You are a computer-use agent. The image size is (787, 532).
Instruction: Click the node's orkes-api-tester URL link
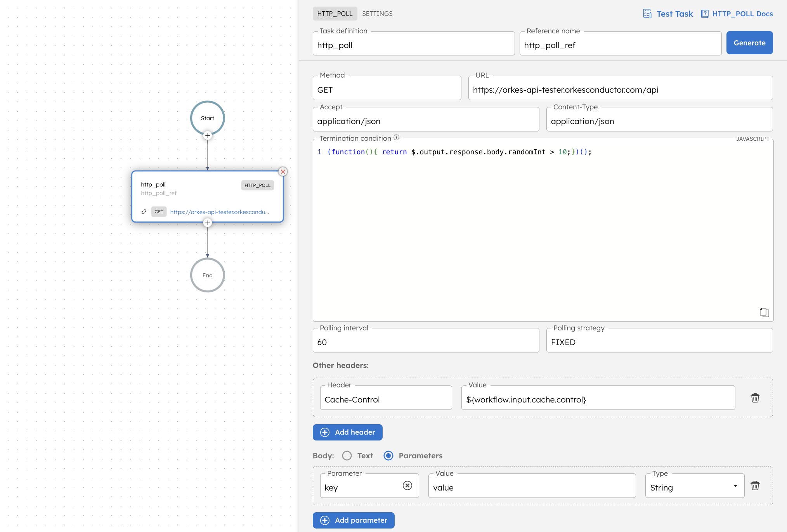pyautogui.click(x=219, y=212)
